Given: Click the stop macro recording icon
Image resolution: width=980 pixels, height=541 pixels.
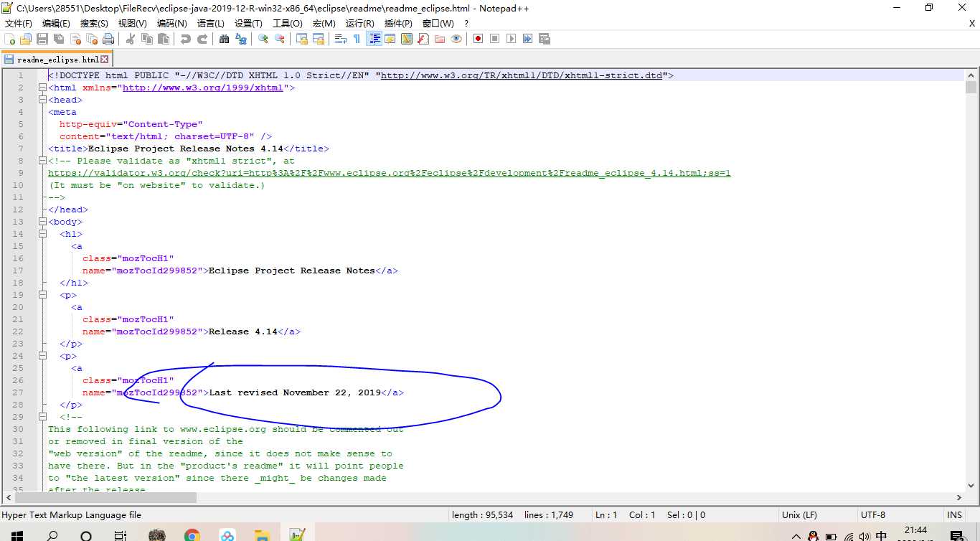Looking at the screenshot, I should 494,39.
